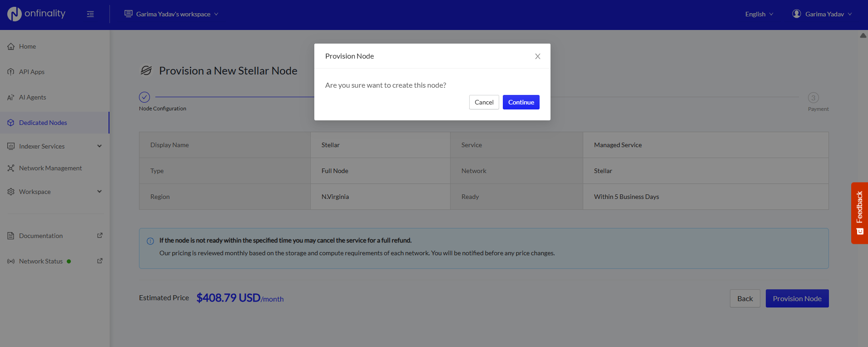Cancel the node creation dialog
Viewport: 868px width, 347px height.
coord(484,102)
